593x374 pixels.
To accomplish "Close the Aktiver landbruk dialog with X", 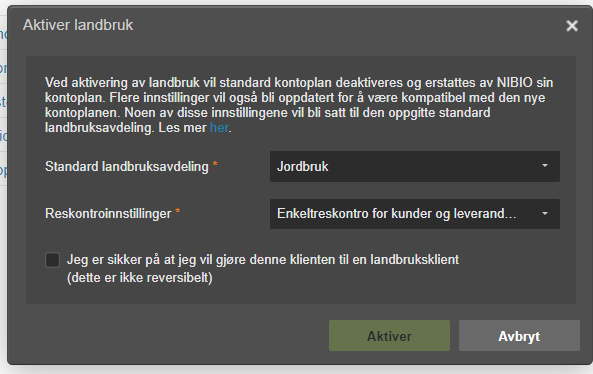I will [x=572, y=26].
